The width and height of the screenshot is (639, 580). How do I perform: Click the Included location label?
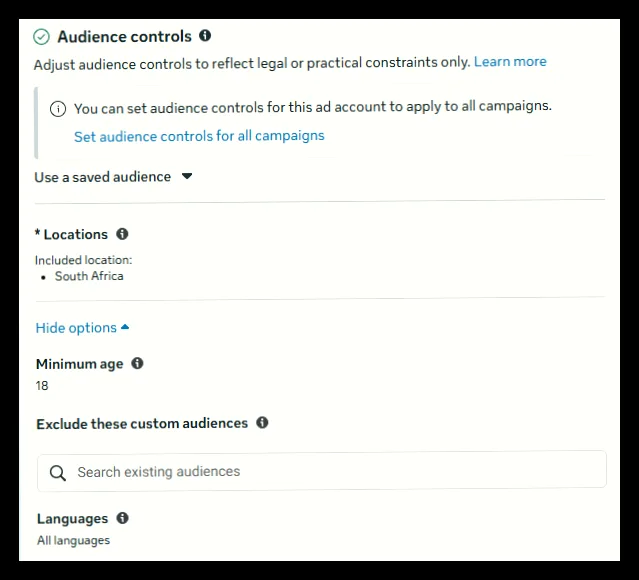(x=84, y=260)
